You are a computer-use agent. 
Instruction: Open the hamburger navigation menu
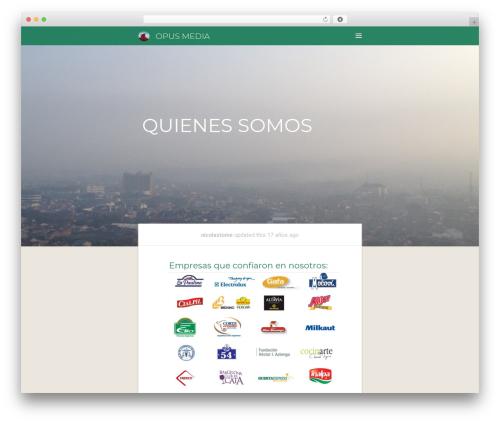(x=358, y=36)
